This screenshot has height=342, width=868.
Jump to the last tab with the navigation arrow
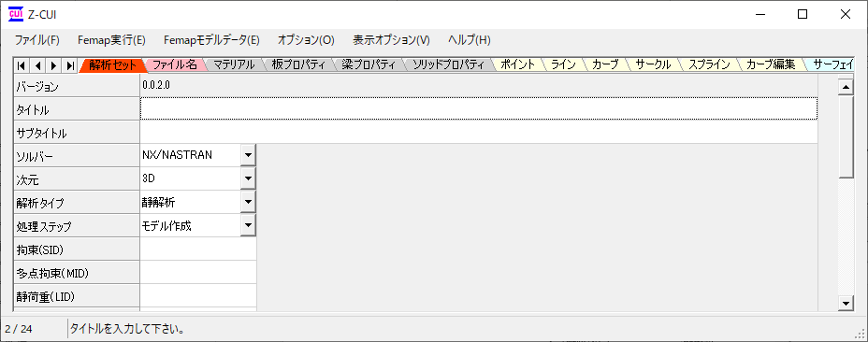point(70,65)
